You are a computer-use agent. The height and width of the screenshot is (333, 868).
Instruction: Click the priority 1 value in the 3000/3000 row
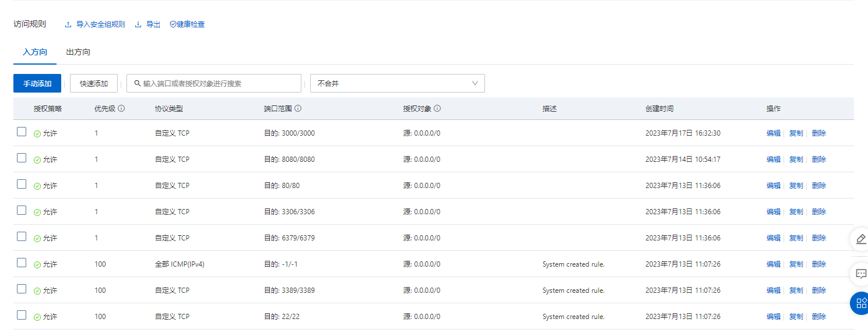point(96,133)
